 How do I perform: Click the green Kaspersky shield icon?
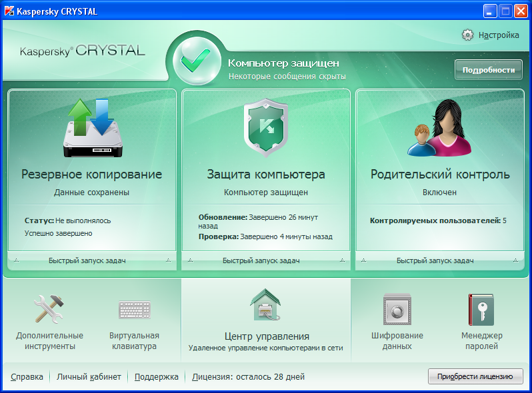coord(266,128)
